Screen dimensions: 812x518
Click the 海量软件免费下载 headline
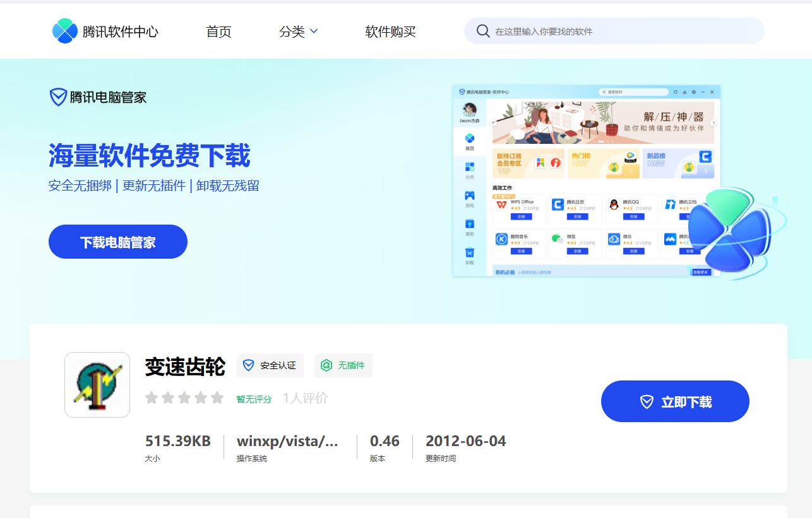click(150, 155)
